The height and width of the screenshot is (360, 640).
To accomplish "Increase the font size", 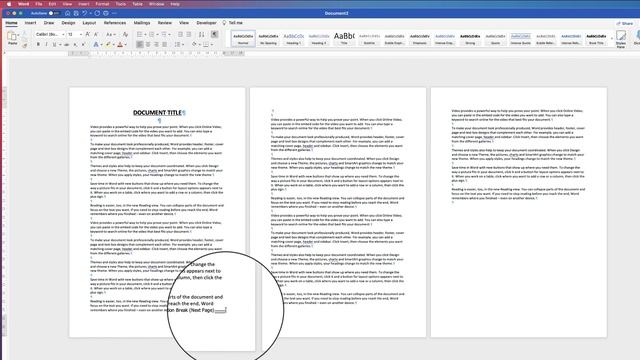I will (87, 34).
